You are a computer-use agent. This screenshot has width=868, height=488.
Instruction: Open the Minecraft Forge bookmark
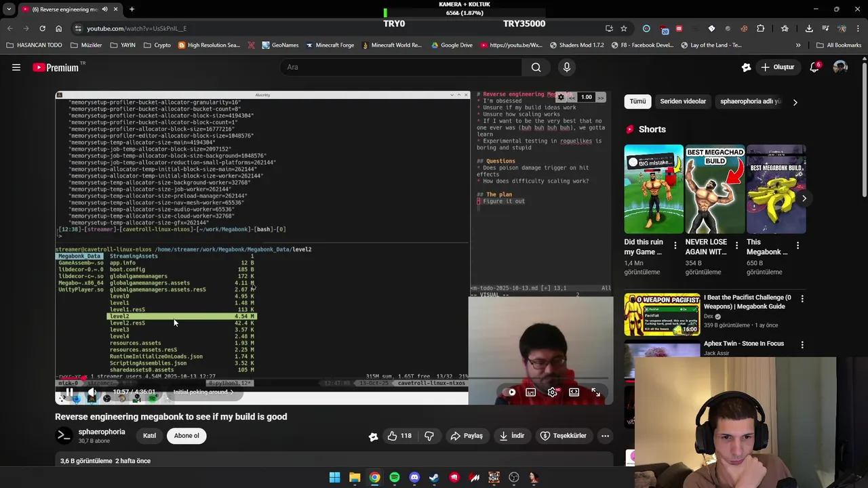point(330,45)
